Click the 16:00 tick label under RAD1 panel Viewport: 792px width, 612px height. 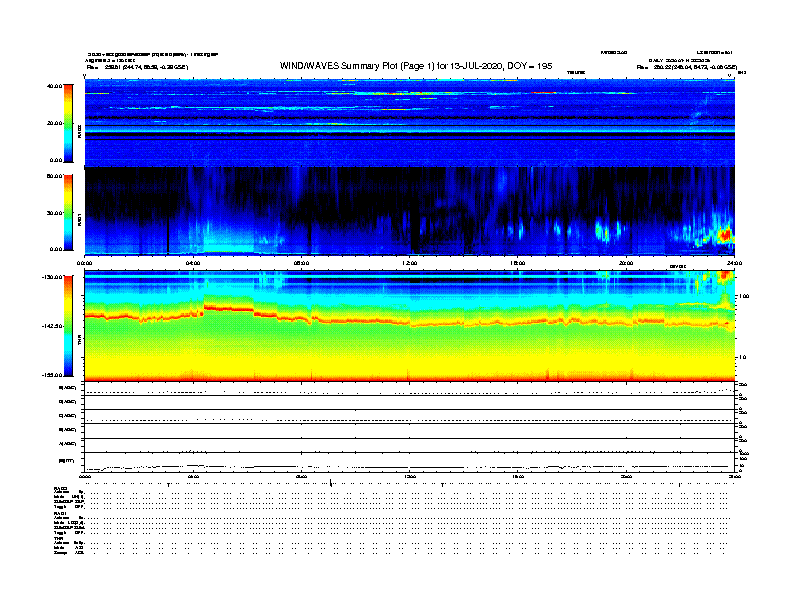[x=518, y=263]
